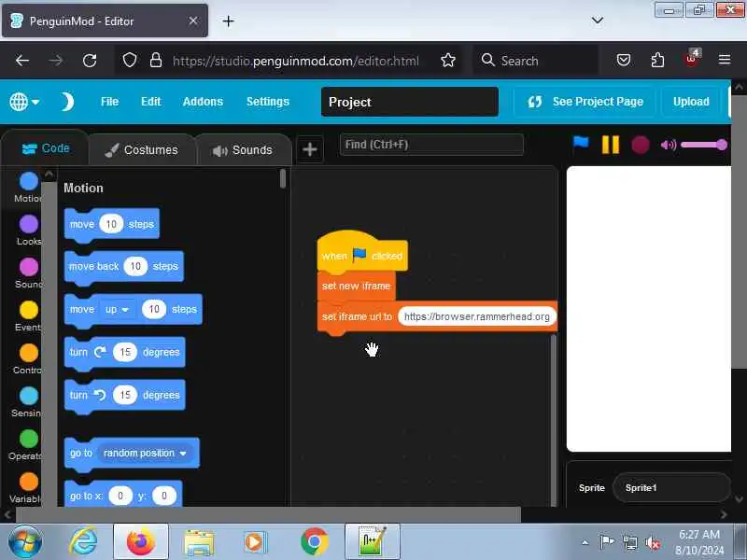Image resolution: width=747 pixels, height=560 pixels.
Task: Click See Project Page button
Action: (x=585, y=102)
